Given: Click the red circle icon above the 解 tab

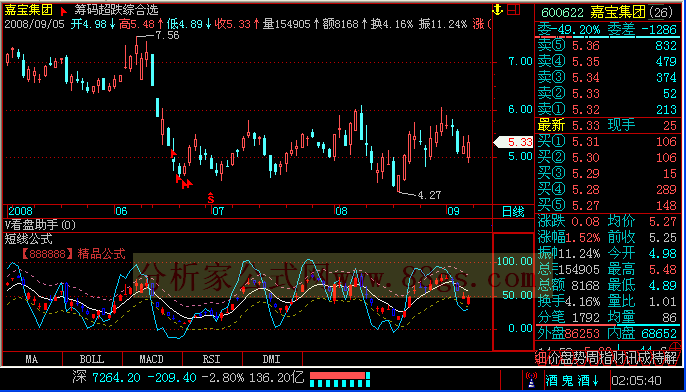Looking at the screenshot, I should click(677, 345).
